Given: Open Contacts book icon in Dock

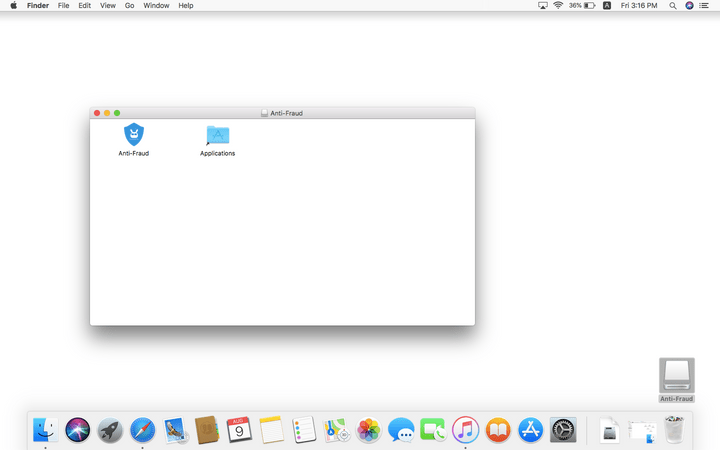Looking at the screenshot, I should click(x=207, y=430).
